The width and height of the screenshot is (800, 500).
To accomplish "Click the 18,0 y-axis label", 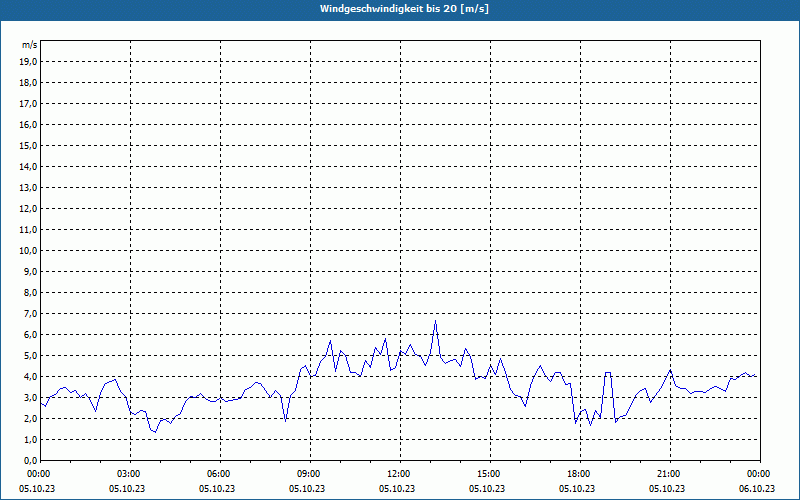I will [x=28, y=83].
